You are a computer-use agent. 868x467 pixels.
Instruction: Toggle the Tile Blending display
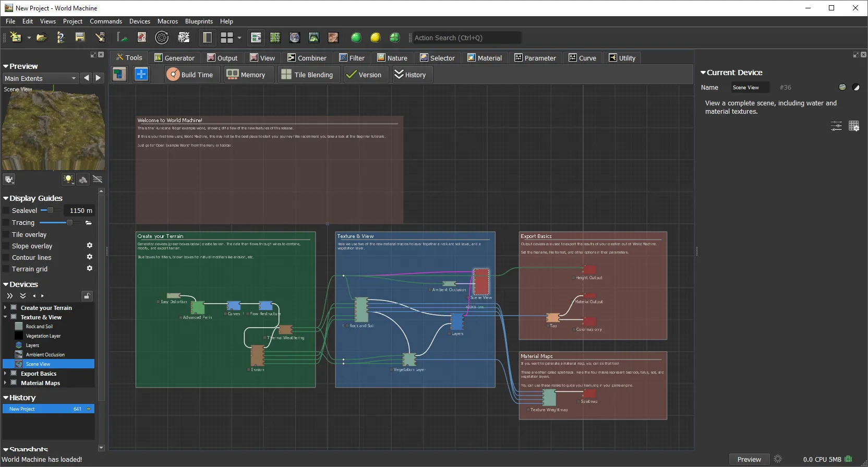coord(308,75)
